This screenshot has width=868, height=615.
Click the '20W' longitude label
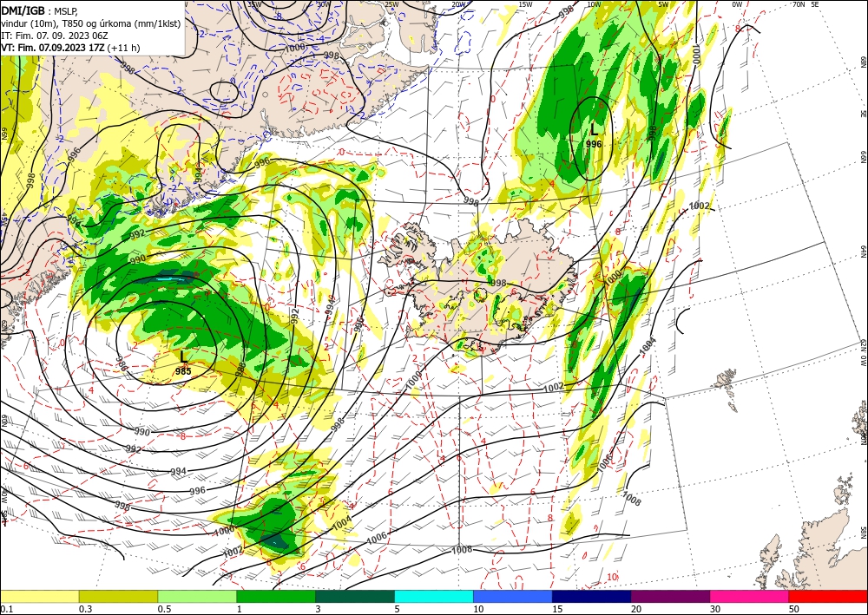pos(458,4)
